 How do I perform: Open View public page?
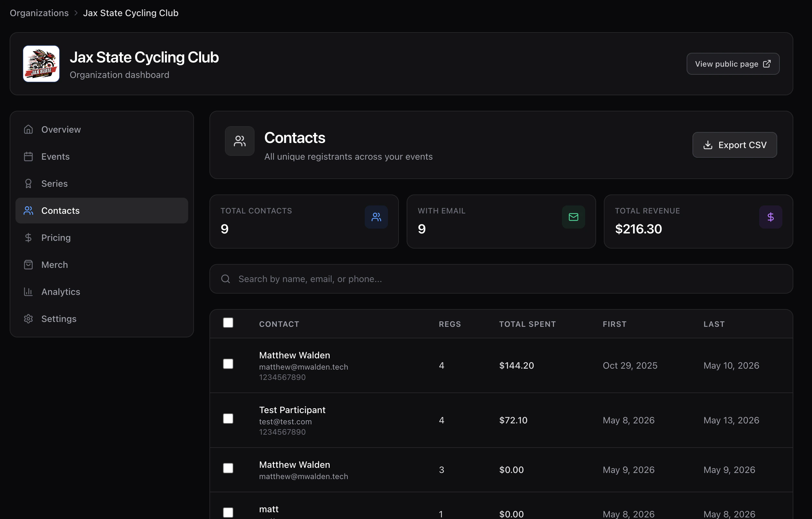733,64
